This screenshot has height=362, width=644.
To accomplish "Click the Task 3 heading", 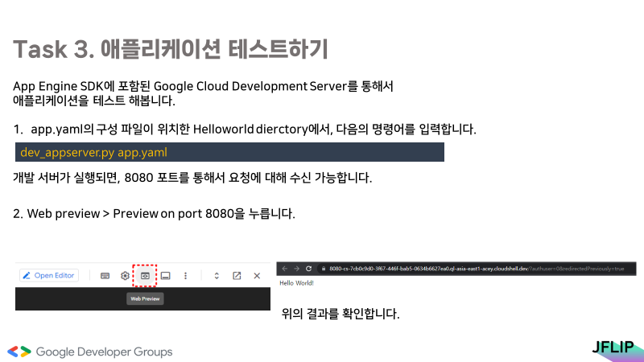I will click(171, 49).
